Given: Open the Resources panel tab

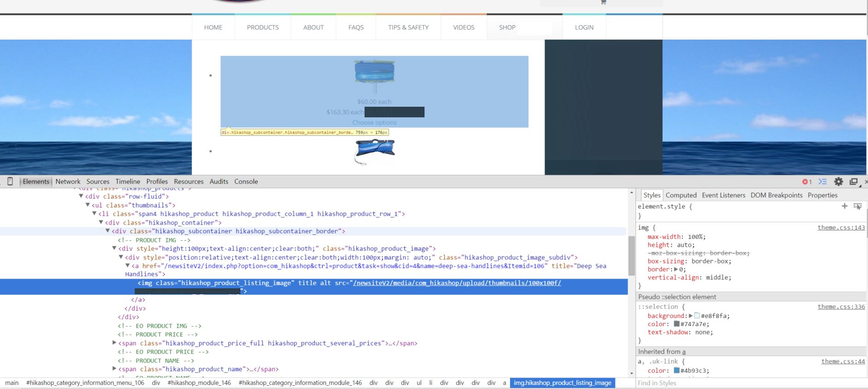Looking at the screenshot, I should coord(189,182).
